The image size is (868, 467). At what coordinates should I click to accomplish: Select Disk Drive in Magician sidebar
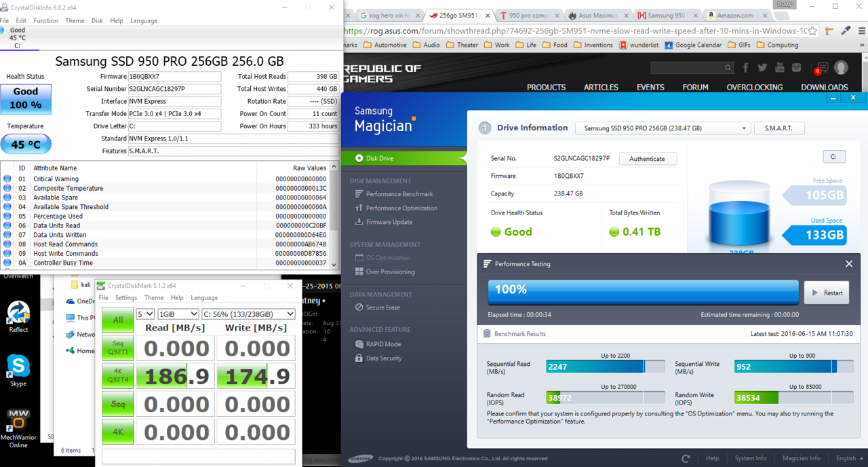tap(404, 158)
